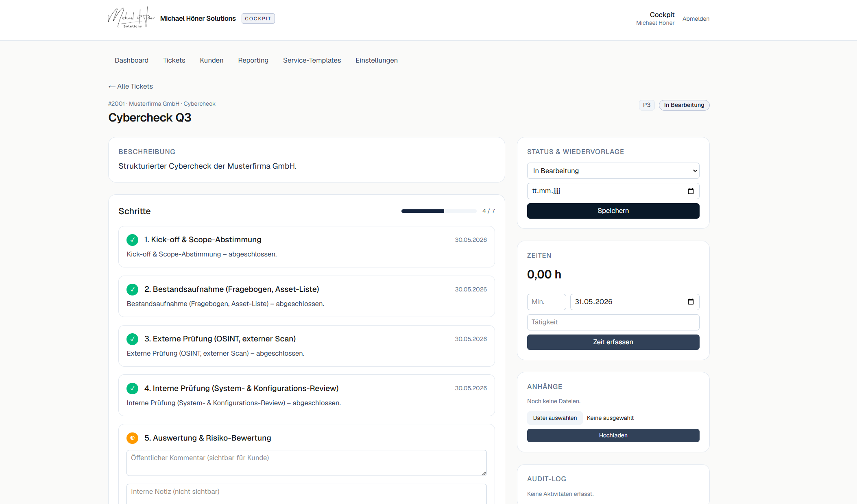Screen dimensions: 857x504
Task: Focus the Tätigkeit input field
Action: (x=613, y=322)
